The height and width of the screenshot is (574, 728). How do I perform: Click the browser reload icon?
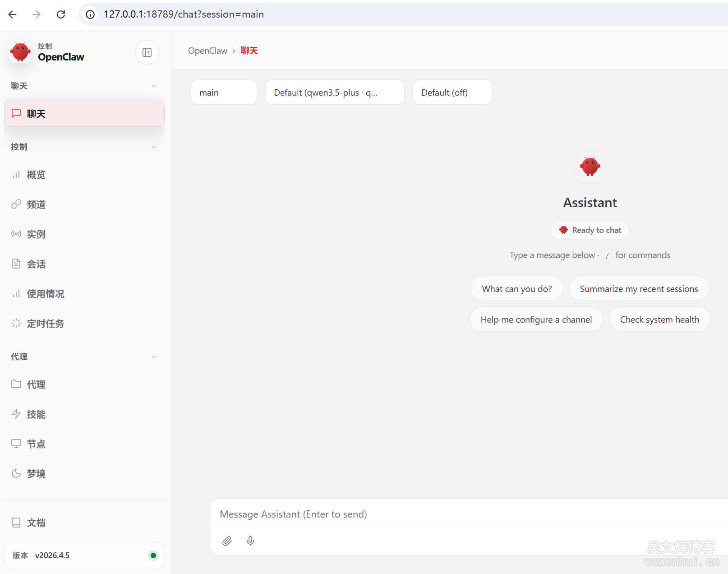click(x=61, y=14)
